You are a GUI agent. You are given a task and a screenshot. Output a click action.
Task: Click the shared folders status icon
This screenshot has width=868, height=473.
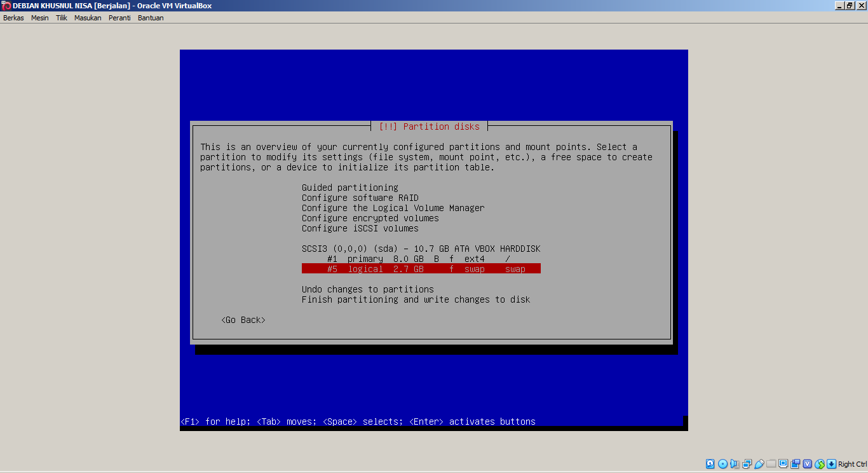(771, 464)
